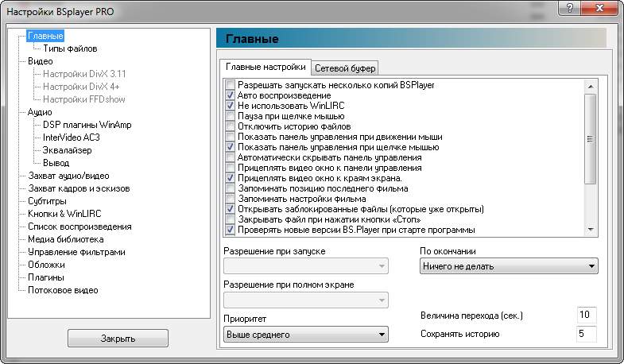Select Типы файлов tree item
The width and height of the screenshot is (624, 364).
(x=70, y=48)
